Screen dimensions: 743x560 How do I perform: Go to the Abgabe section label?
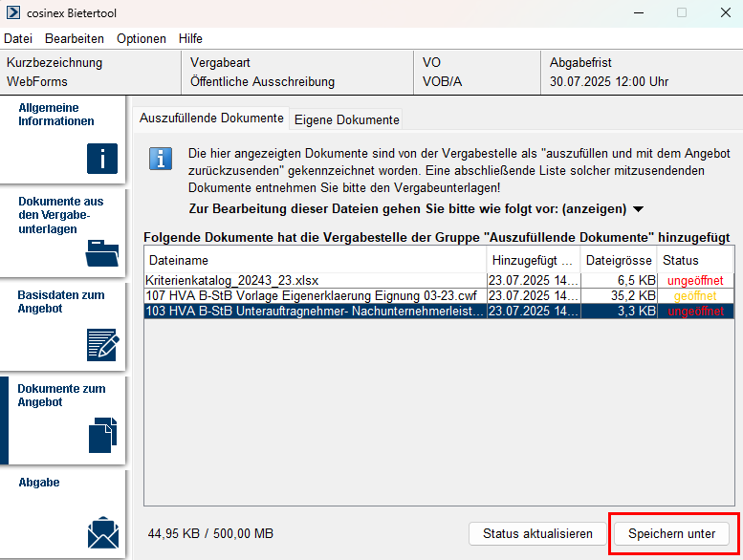39,483
